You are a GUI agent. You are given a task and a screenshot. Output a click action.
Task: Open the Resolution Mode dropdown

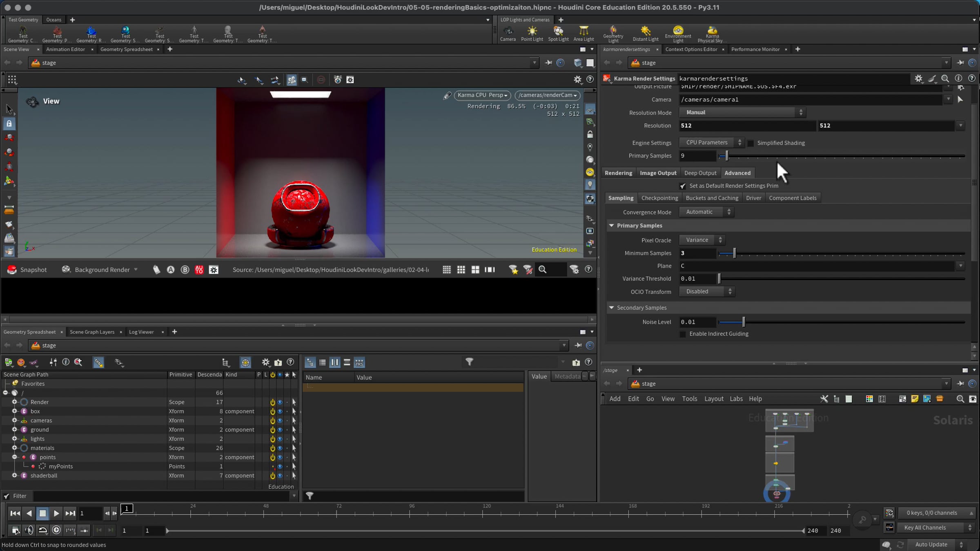coord(742,112)
